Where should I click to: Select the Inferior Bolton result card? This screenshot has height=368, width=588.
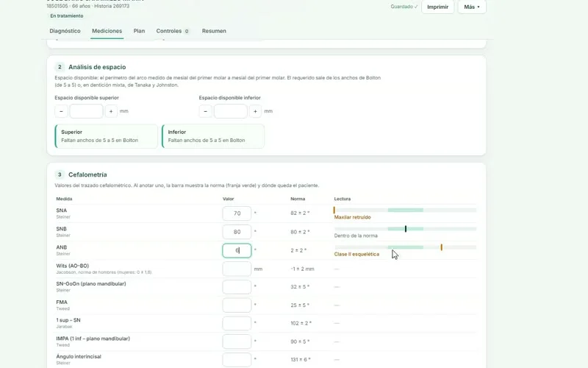pyautogui.click(x=213, y=136)
